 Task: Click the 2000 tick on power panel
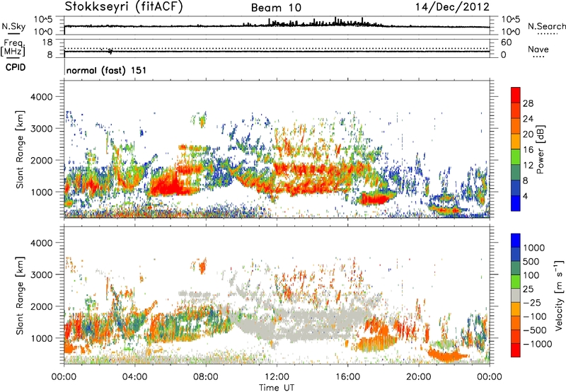click(x=41, y=160)
